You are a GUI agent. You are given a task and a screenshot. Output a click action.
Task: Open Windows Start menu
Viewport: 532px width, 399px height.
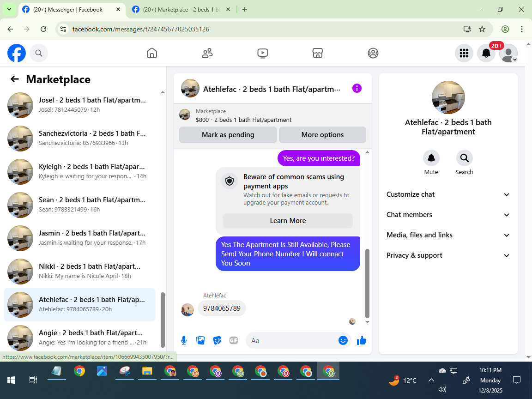point(11,381)
